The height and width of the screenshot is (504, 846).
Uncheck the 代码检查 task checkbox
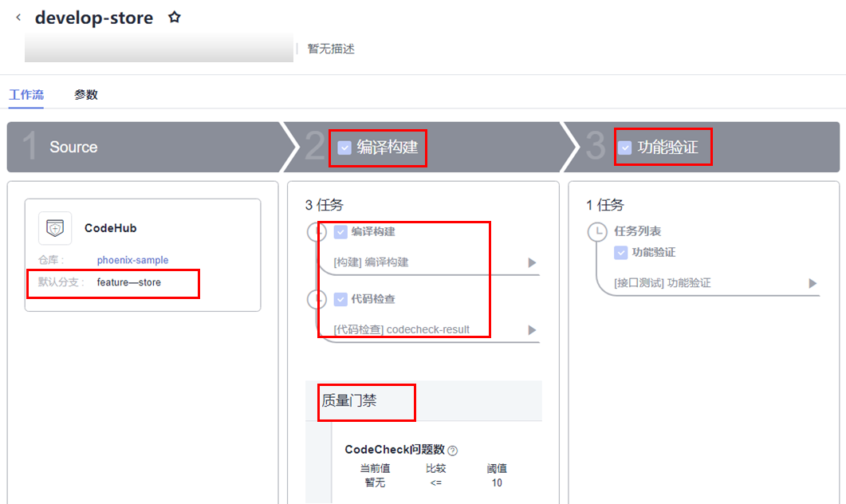[340, 299]
